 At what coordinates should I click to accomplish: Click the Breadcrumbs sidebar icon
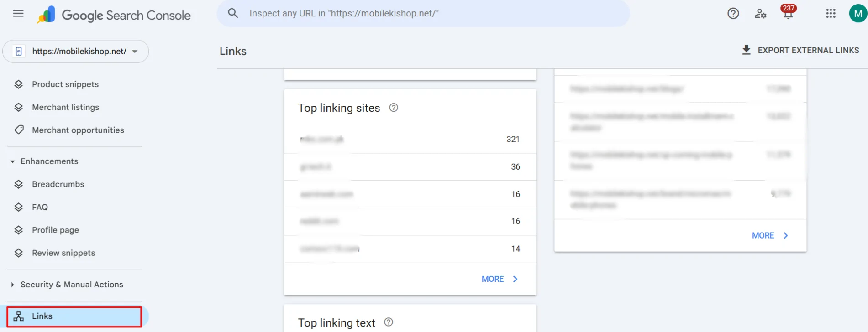pyautogui.click(x=19, y=184)
